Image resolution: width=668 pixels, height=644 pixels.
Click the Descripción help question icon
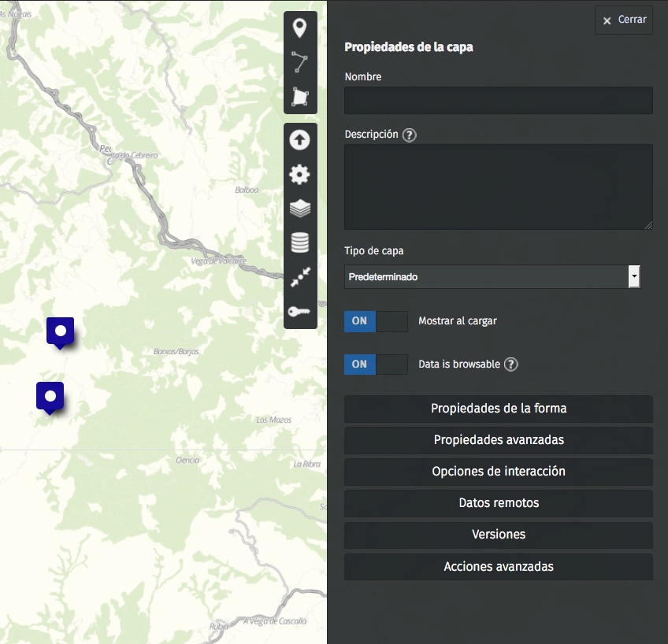[x=409, y=135]
